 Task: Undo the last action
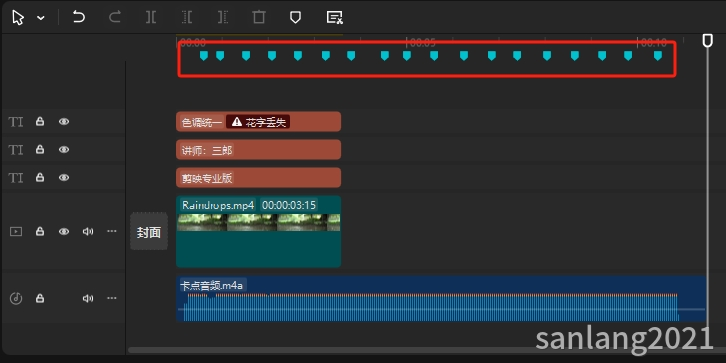[x=79, y=18]
